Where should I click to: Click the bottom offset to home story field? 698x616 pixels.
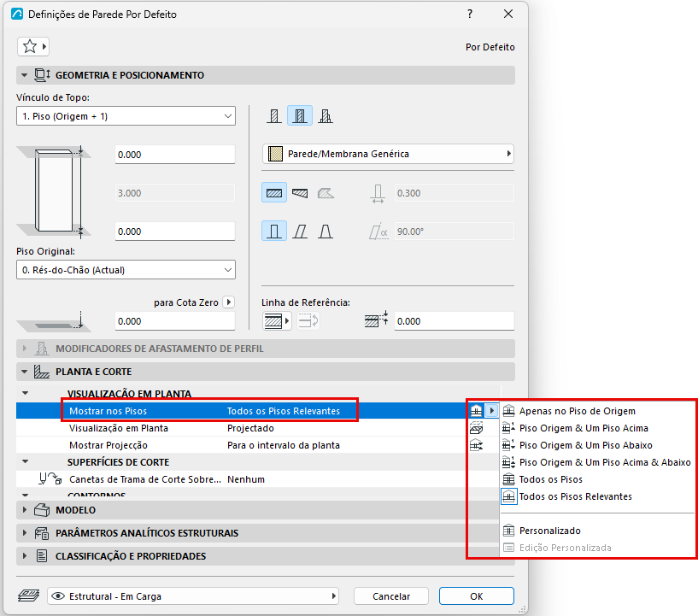175,232
